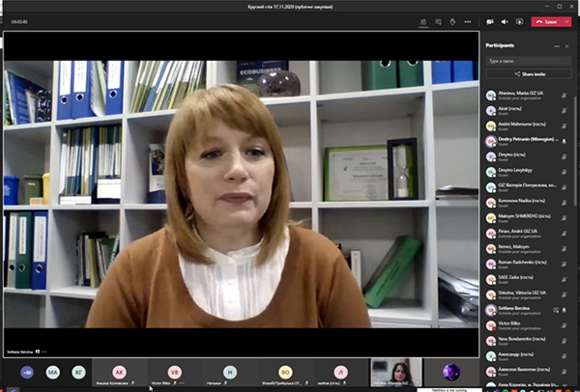This screenshot has width=580, height=392.
Task: Click muted mic icon for Dmytro Levytskyy
Action: tap(565, 172)
